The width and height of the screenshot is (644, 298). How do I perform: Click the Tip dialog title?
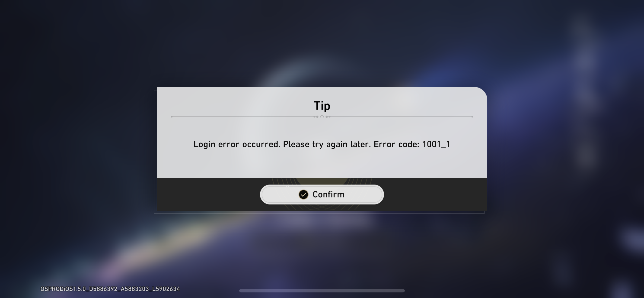click(322, 106)
